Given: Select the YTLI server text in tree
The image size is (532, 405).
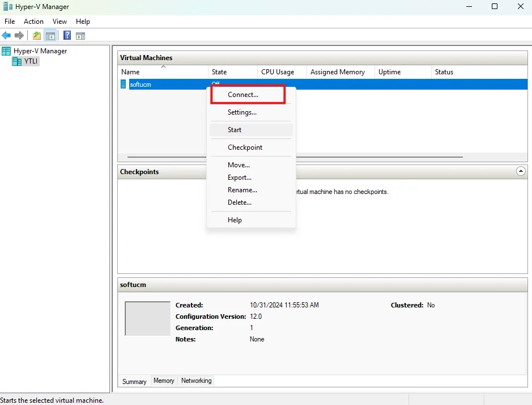Looking at the screenshot, I should (x=31, y=61).
